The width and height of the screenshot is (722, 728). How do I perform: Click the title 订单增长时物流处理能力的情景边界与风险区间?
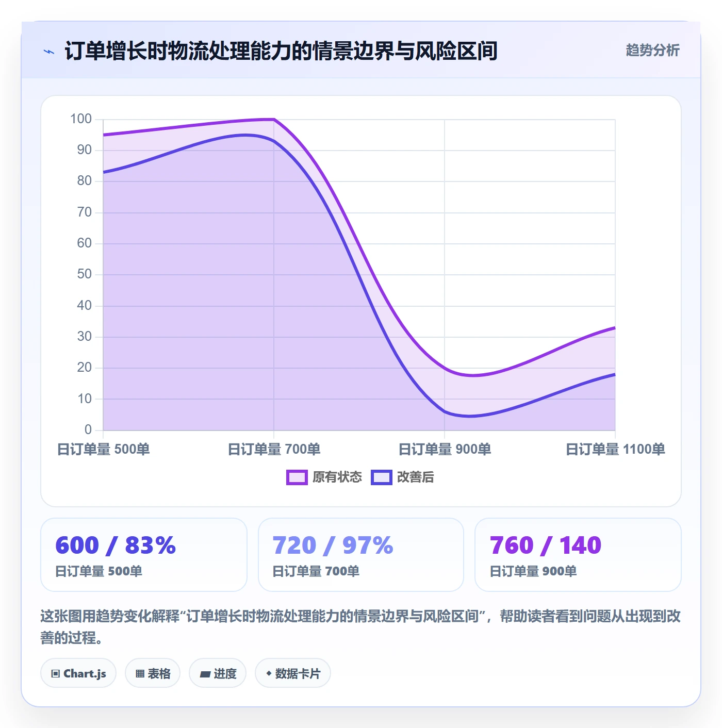coord(281,51)
